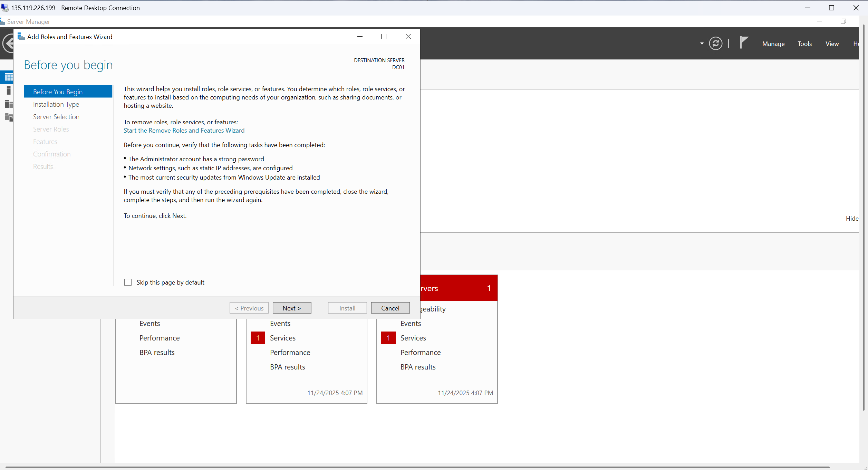The height and width of the screenshot is (470, 868).
Task: Select the Installation Type wizard step
Action: [x=56, y=104]
